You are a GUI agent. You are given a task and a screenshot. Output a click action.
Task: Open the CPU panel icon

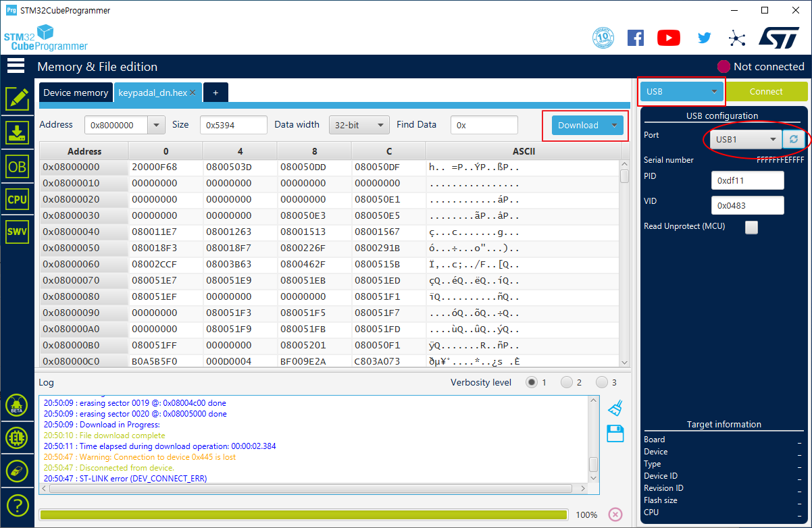tap(17, 199)
